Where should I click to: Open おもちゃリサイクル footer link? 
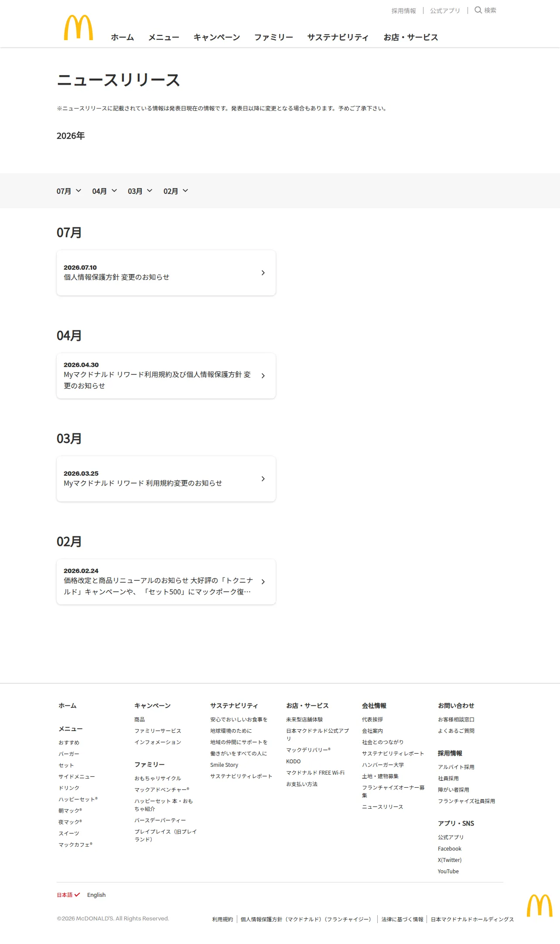[x=158, y=779]
